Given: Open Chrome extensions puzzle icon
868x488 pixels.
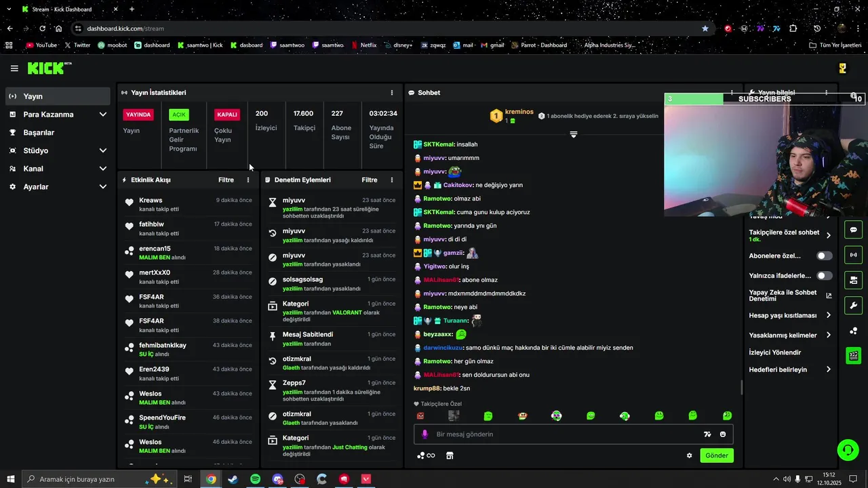Looking at the screenshot, I should pos(793,28).
